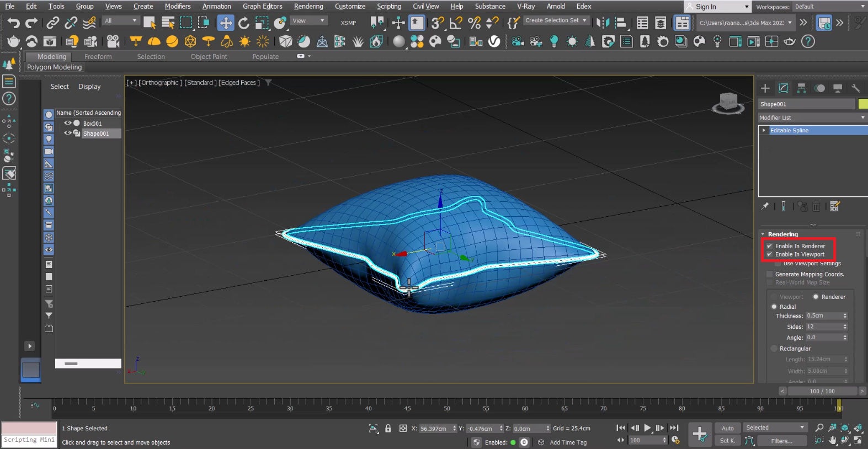Click the Pin Stack icon
Image resolution: width=868 pixels, height=449 pixels.
pos(765,206)
